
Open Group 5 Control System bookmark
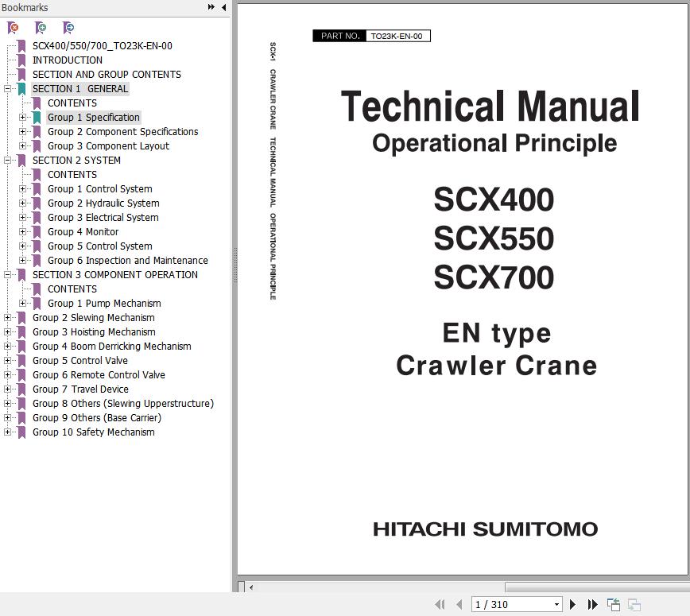[x=100, y=246]
